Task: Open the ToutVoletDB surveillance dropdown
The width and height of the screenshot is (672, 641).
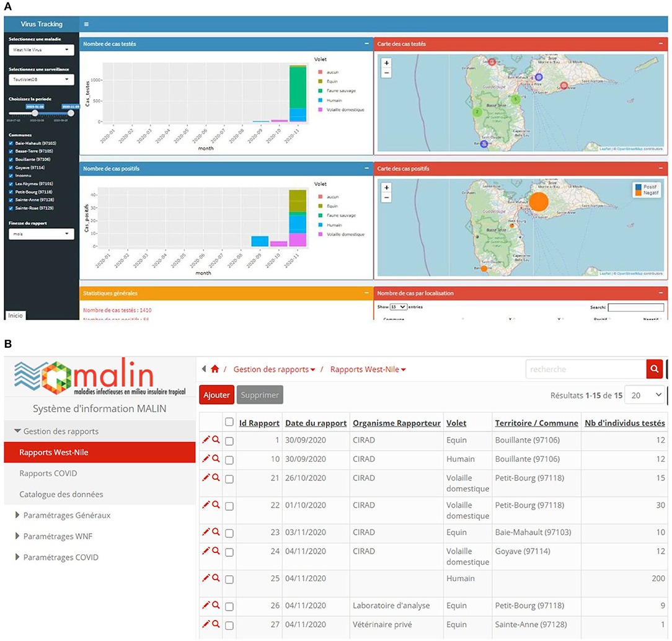Action: [41, 79]
